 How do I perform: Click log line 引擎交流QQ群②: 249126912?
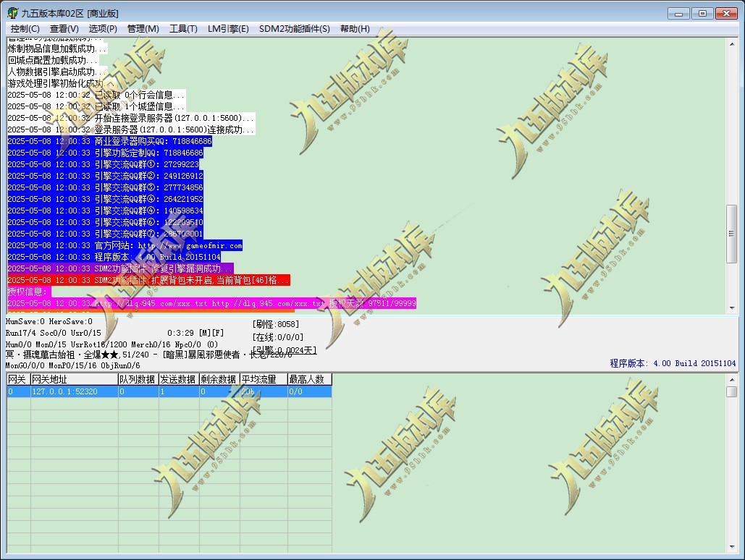[106, 176]
